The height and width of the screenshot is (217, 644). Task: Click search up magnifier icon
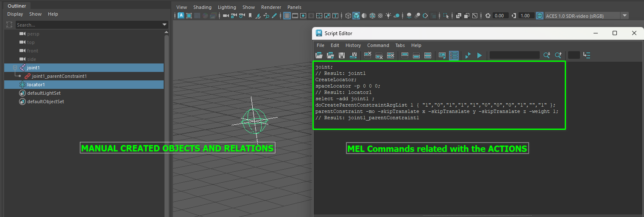(558, 55)
